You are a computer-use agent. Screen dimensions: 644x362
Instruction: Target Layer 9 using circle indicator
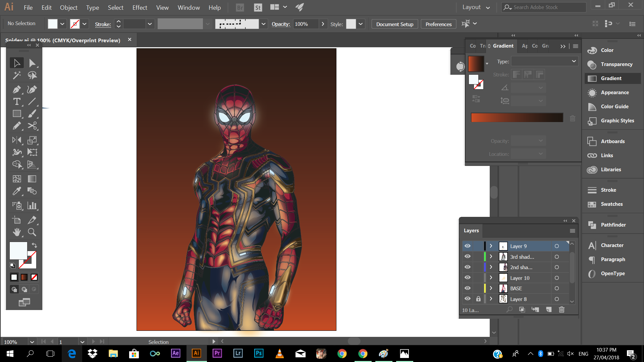point(557,246)
